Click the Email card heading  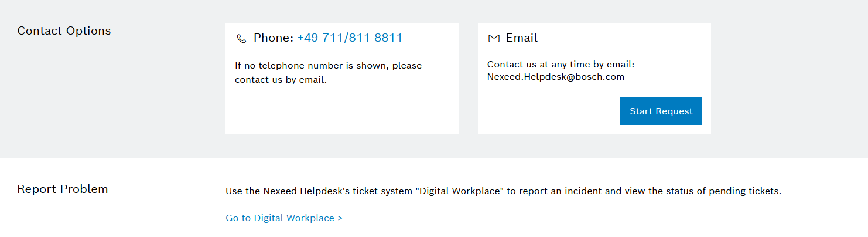pyautogui.click(x=521, y=38)
